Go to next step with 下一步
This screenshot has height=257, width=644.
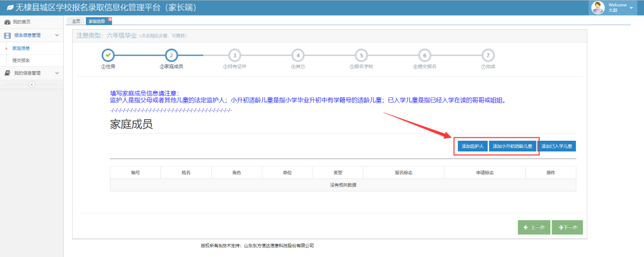[x=568, y=227]
